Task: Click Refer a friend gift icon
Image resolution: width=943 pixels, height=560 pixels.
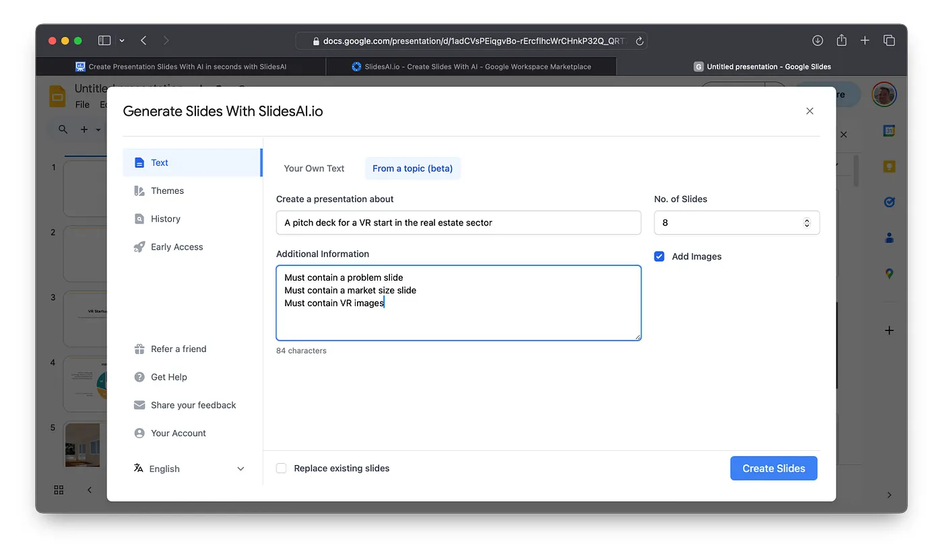Action: [139, 349]
